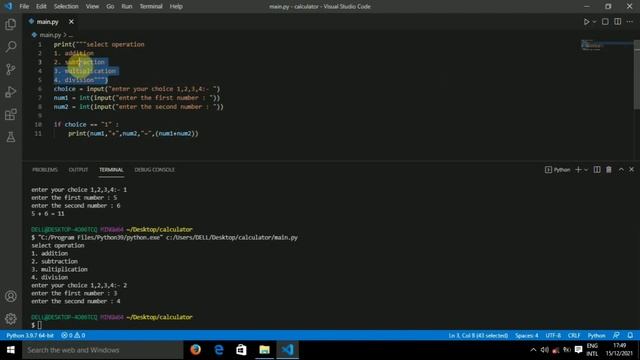This screenshot has width=640, height=360.
Task: Split the editor right
Action: 618,22
